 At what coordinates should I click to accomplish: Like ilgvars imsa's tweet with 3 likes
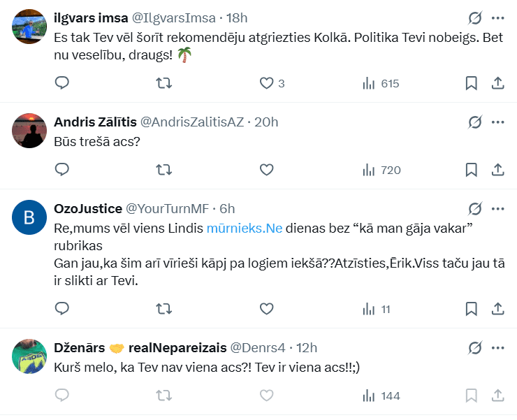click(x=266, y=83)
